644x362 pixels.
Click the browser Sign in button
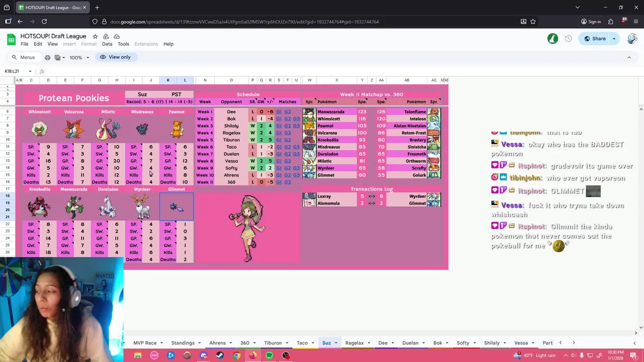click(x=591, y=22)
